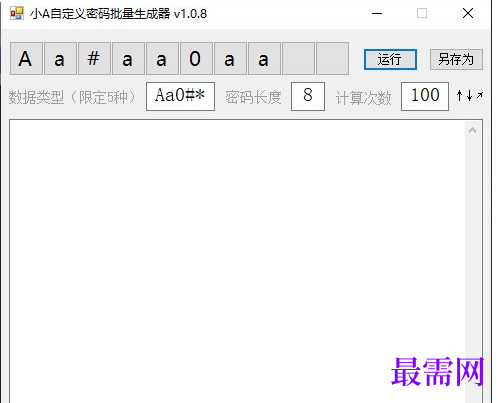This screenshot has width=503, height=403.
Task: Minimize the password generator window
Action: (x=377, y=13)
